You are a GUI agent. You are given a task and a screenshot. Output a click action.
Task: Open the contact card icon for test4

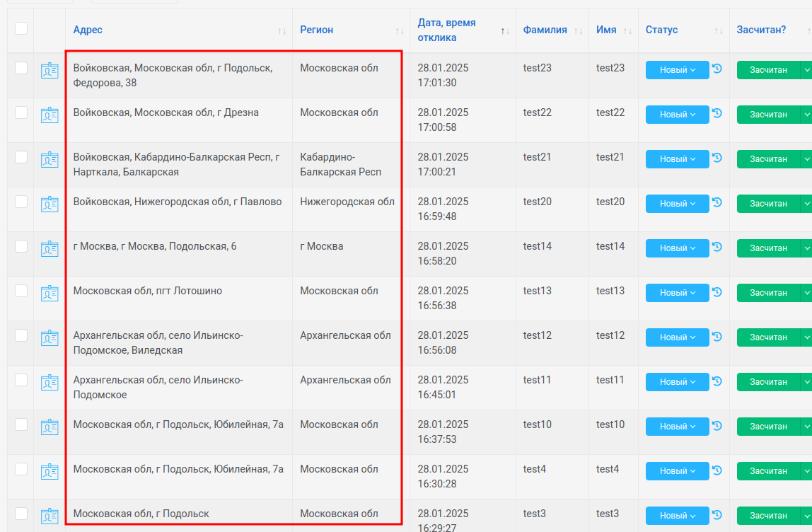[50, 471]
